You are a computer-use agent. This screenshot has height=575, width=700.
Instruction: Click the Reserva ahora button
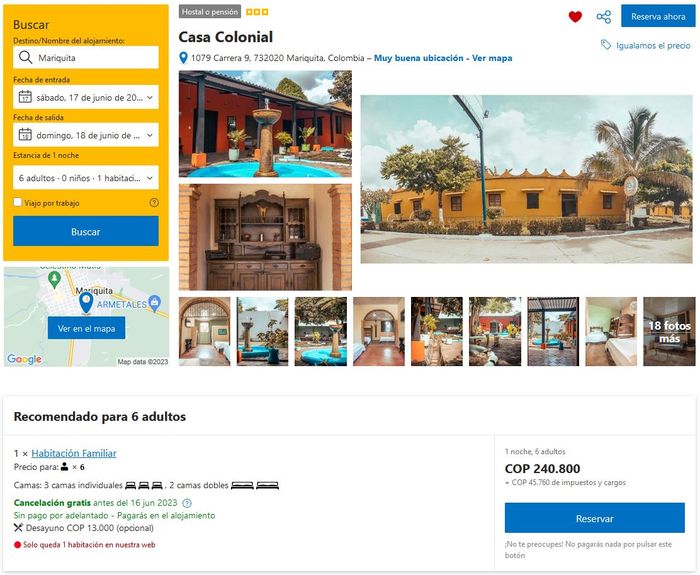click(x=658, y=17)
